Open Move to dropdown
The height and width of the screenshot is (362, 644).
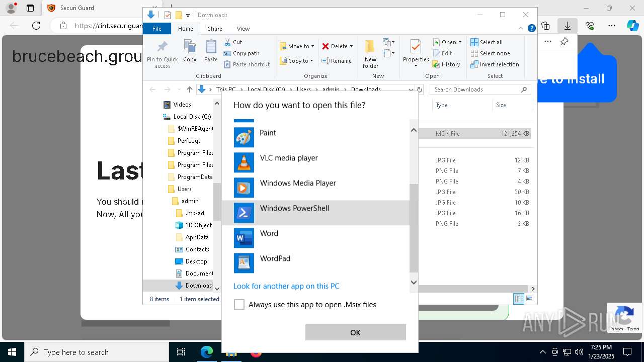click(297, 46)
